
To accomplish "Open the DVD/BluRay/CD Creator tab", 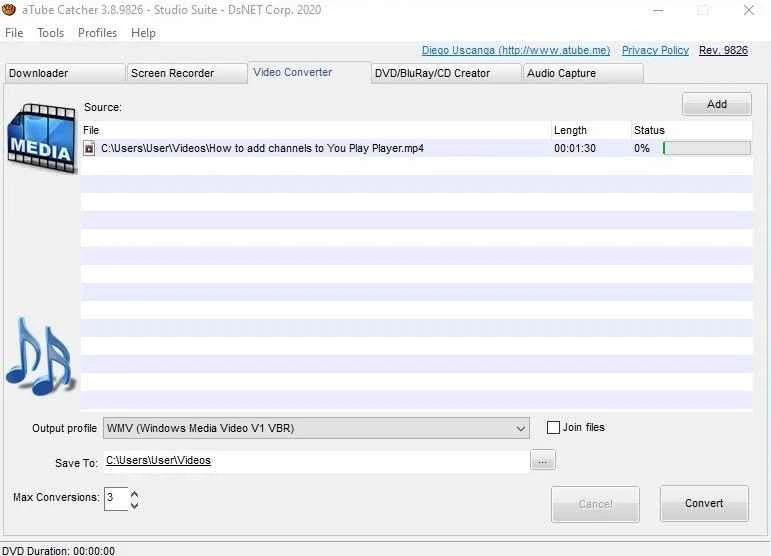I will point(446,73).
